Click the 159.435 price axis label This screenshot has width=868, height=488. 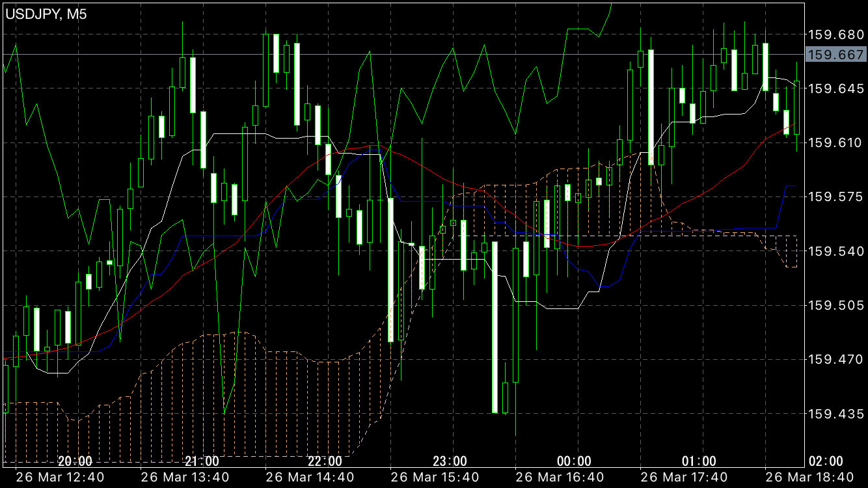pyautogui.click(x=835, y=413)
